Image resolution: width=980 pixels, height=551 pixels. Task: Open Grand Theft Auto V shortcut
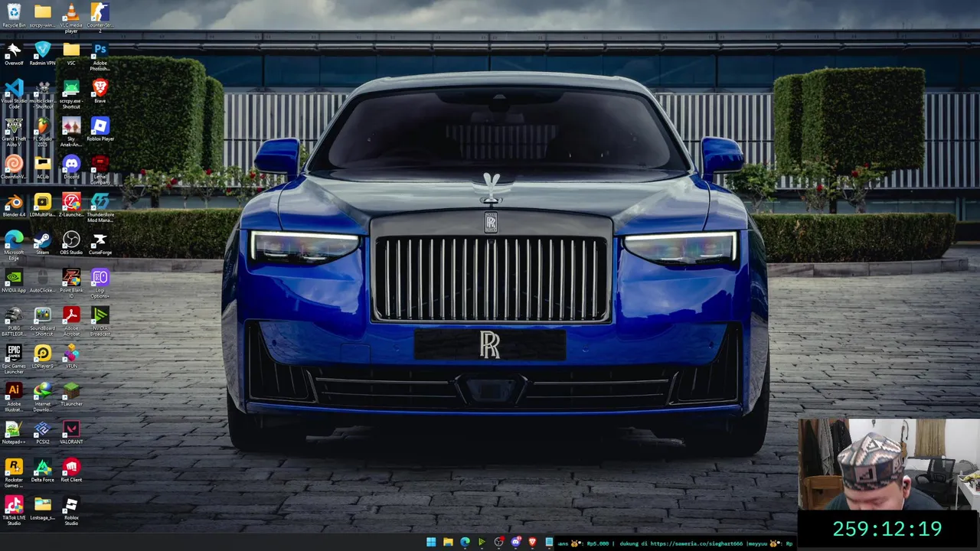pyautogui.click(x=14, y=131)
